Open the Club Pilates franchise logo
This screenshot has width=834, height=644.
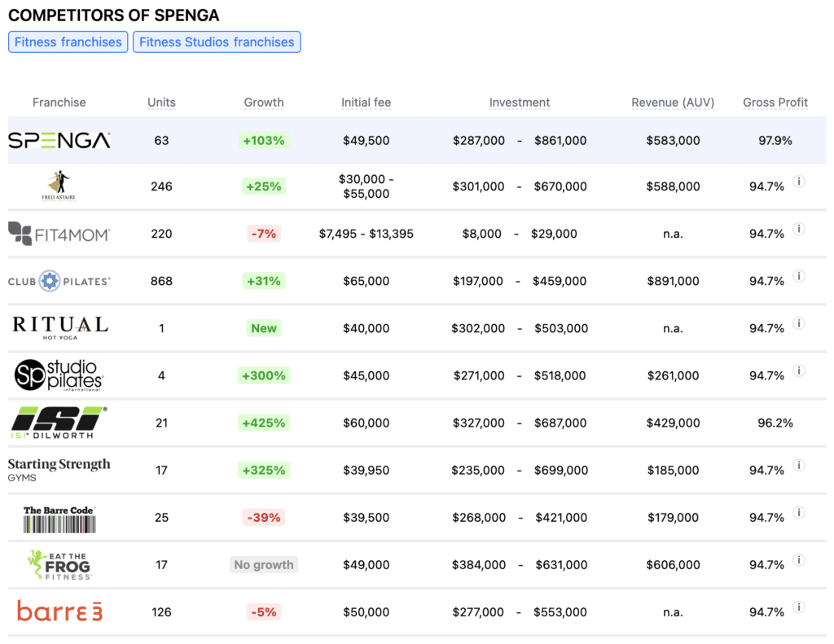tap(59, 281)
